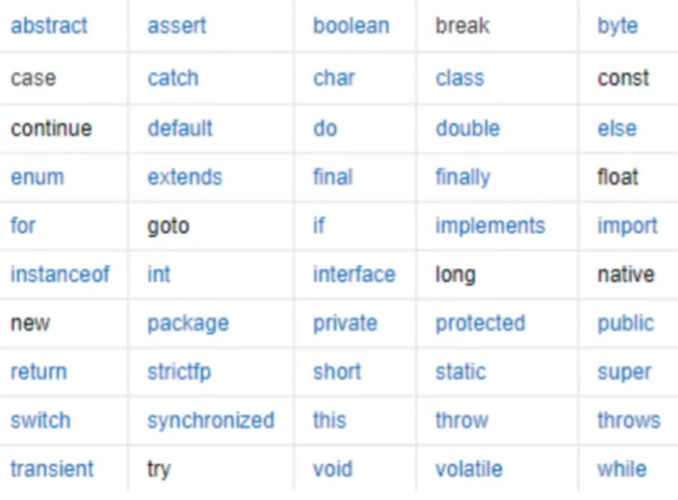This screenshot has width=678, height=500.
Task: Click the synchronized keyword link
Action: pyautogui.click(x=211, y=421)
